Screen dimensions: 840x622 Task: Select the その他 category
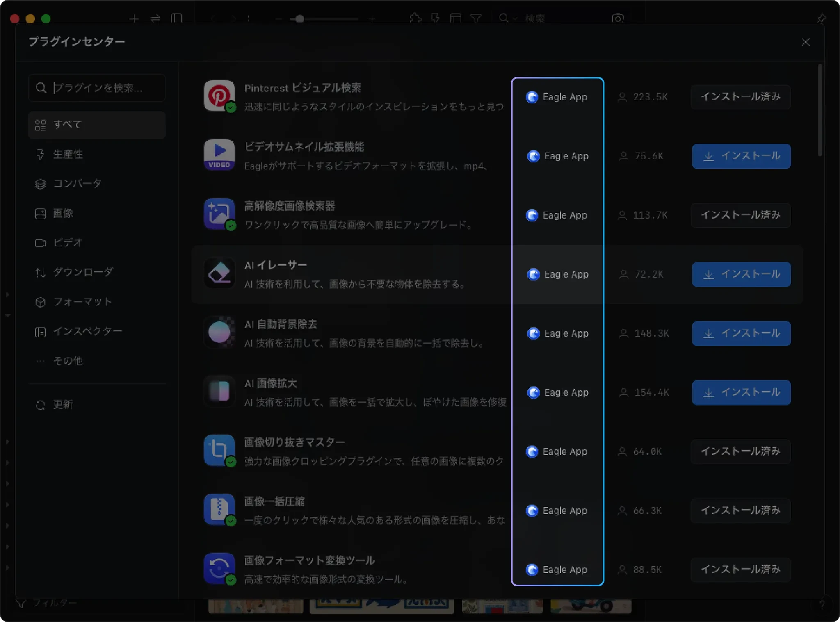point(97,361)
